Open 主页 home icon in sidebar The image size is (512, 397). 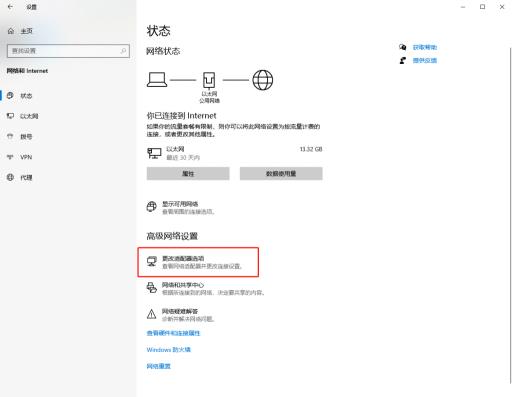[x=11, y=31]
